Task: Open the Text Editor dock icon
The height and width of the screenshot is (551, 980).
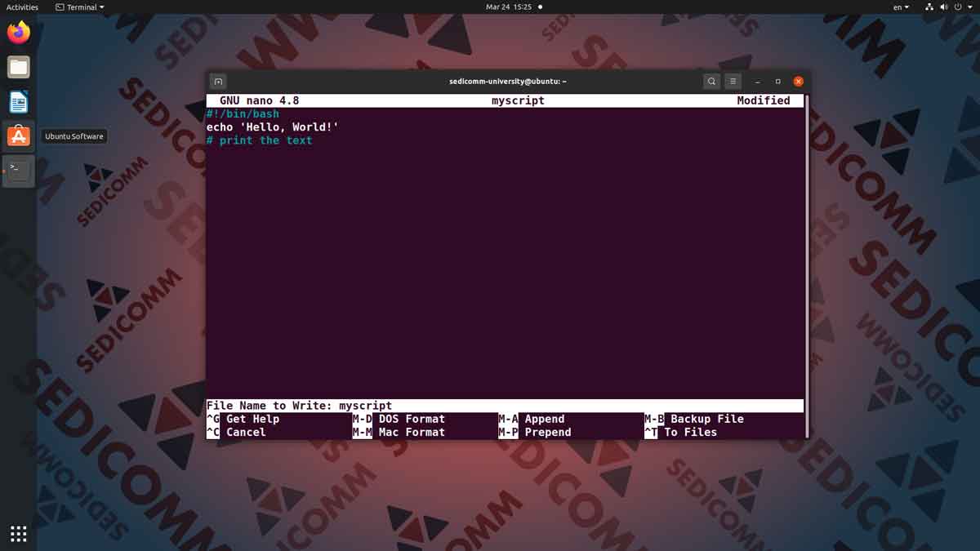Action: (18, 101)
